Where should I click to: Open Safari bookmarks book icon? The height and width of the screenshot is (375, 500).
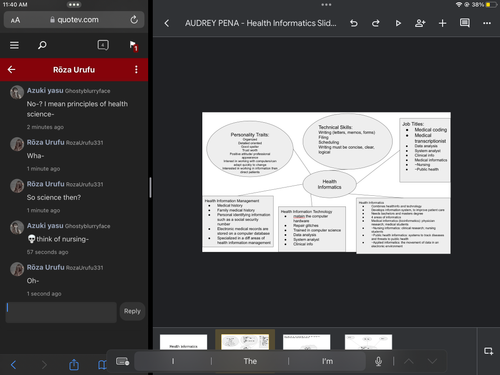pyautogui.click(x=102, y=365)
